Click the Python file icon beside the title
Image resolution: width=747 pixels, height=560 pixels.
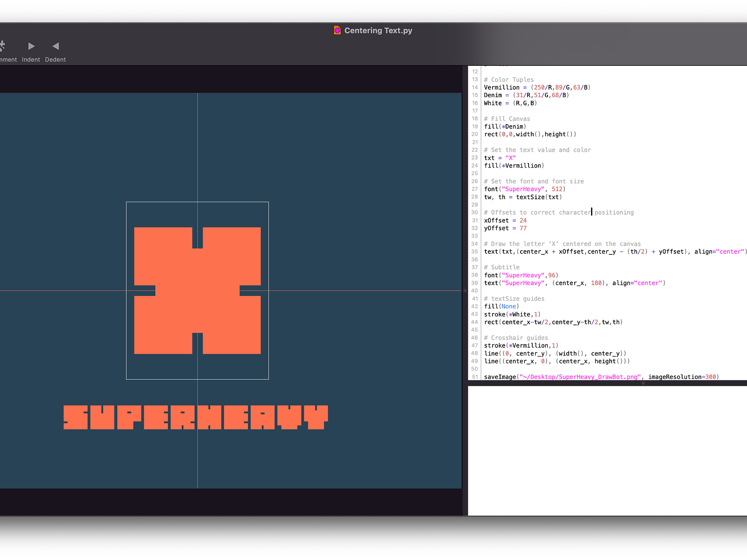337,30
